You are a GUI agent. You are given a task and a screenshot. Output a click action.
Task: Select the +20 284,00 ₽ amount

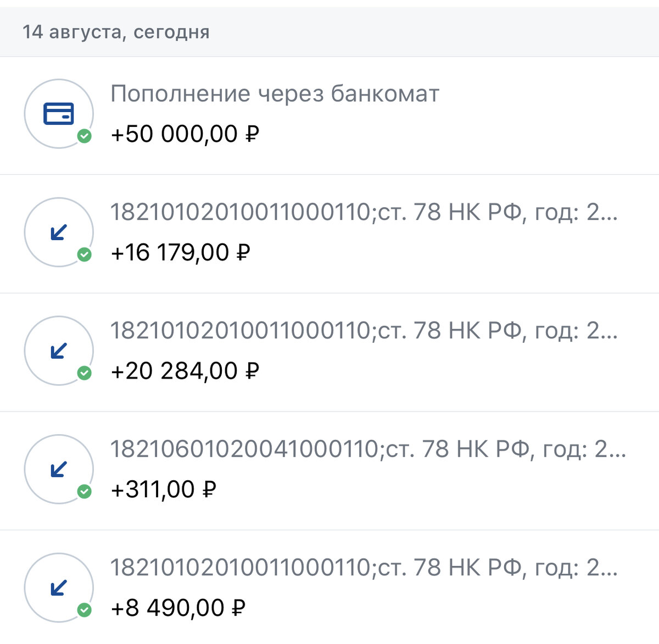(185, 371)
